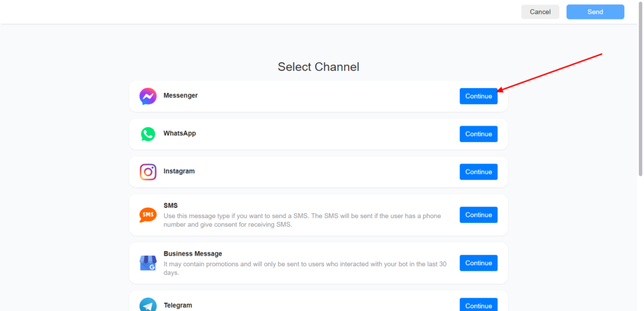Click the Google Business Message storefront icon
This screenshot has height=311, width=644.
point(148,263)
